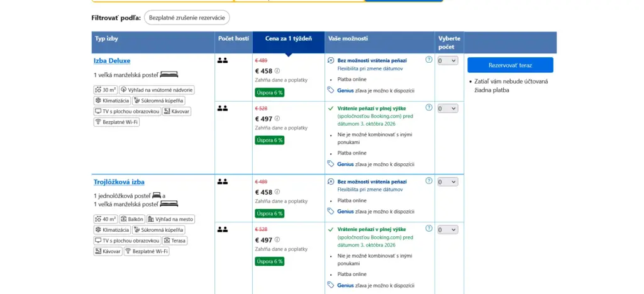Click Úspora 6 % badge for Izba Deluxe € 497
Image resolution: width=644 pixels, height=294 pixels.
269,140
